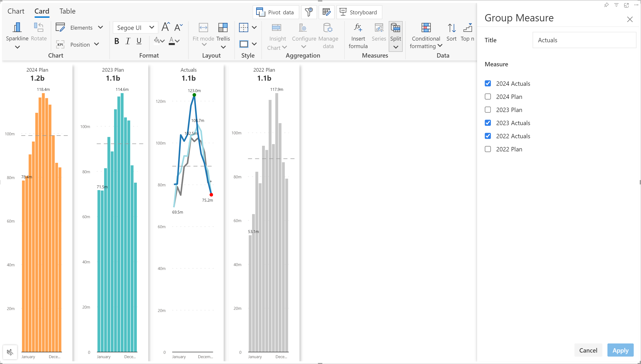Click the Top n icon
Image resolution: width=641 pixels, height=364 pixels.
pyautogui.click(x=467, y=28)
